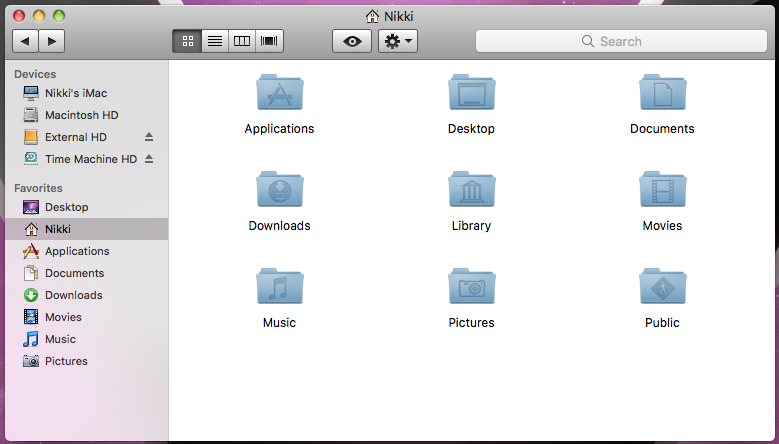Select the Downloads folder icon
This screenshot has width=779, height=444.
[x=280, y=189]
